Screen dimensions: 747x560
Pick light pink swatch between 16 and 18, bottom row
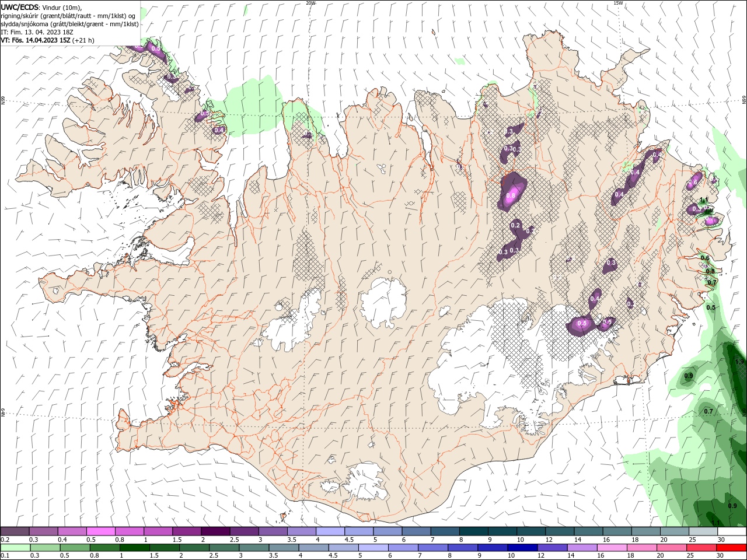(x=612, y=548)
